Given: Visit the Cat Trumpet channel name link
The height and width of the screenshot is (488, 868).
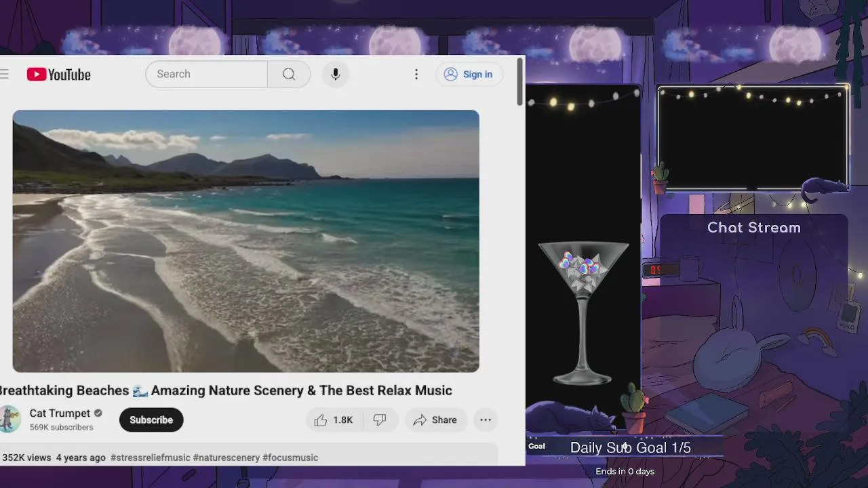Looking at the screenshot, I should (60, 413).
